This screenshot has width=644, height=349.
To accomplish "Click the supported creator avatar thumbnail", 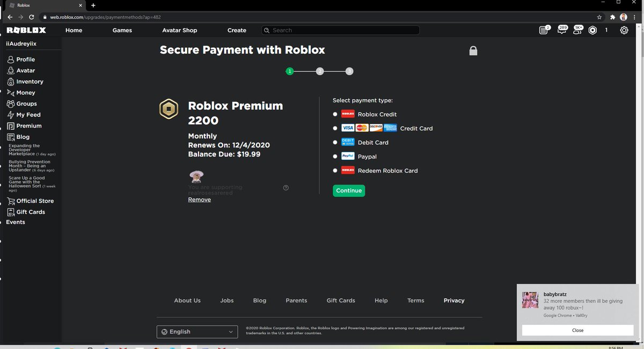I will pyautogui.click(x=196, y=176).
